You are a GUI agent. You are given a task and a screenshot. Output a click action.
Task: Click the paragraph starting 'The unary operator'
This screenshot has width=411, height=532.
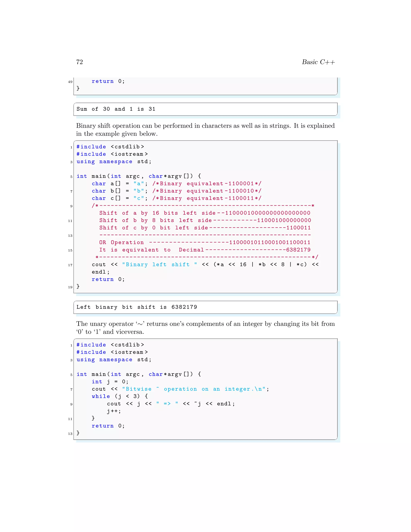point(205,328)
